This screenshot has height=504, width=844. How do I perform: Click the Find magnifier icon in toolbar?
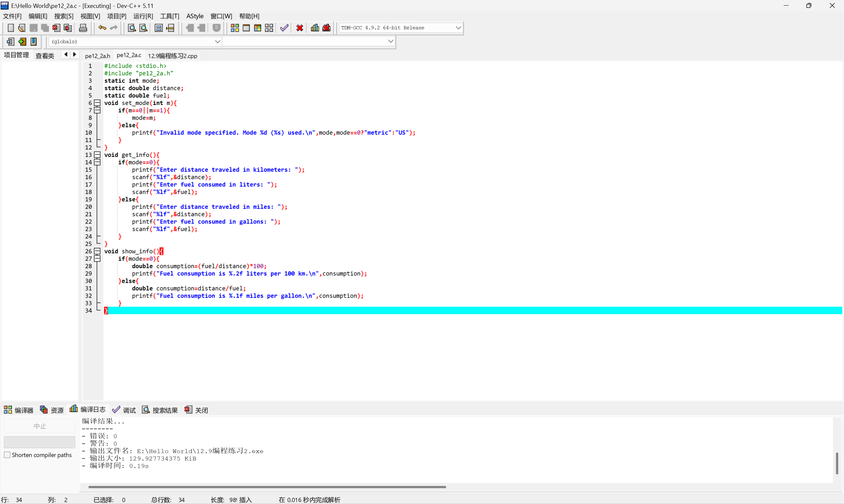(132, 28)
